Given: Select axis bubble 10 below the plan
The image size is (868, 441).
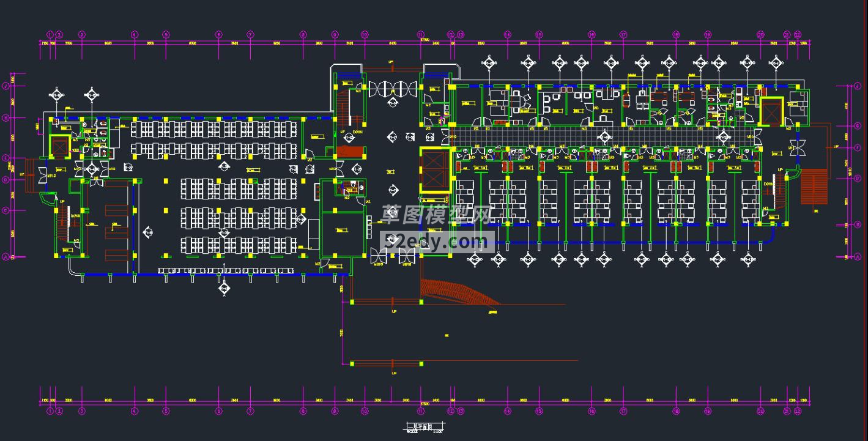Looking at the screenshot, I should (x=365, y=412).
